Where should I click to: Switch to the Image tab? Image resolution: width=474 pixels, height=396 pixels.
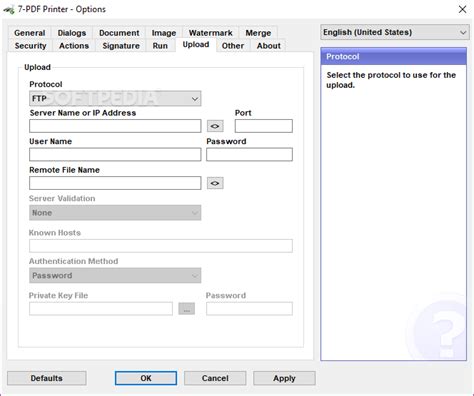[x=164, y=33]
